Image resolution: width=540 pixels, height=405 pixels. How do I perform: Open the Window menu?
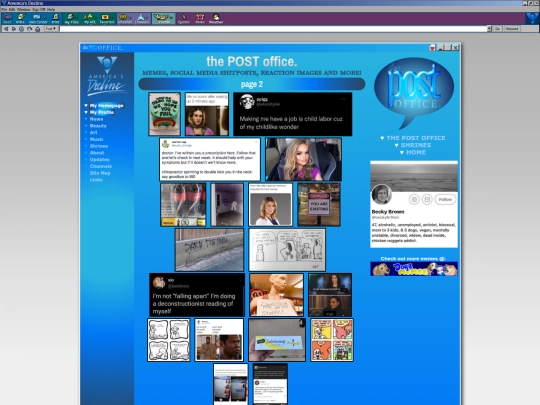point(23,9)
